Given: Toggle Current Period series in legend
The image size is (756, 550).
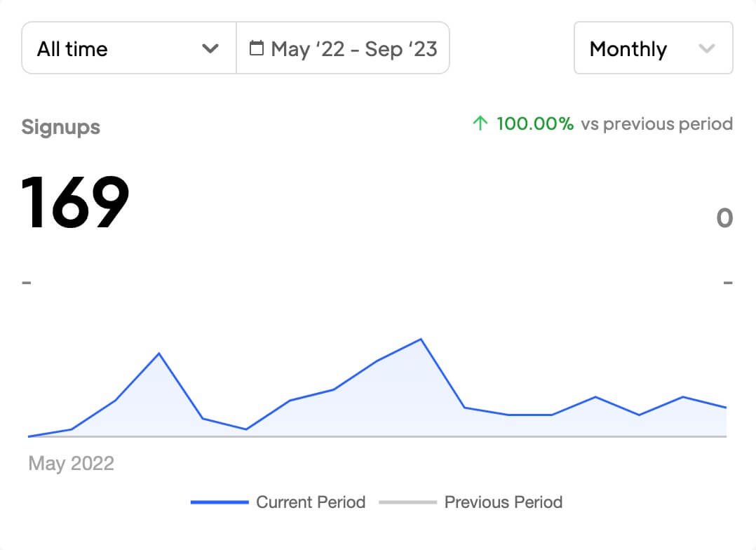Looking at the screenshot, I should [x=310, y=502].
